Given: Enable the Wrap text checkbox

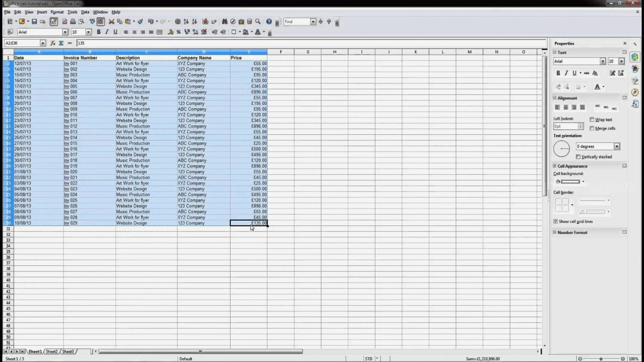Looking at the screenshot, I should click(592, 119).
